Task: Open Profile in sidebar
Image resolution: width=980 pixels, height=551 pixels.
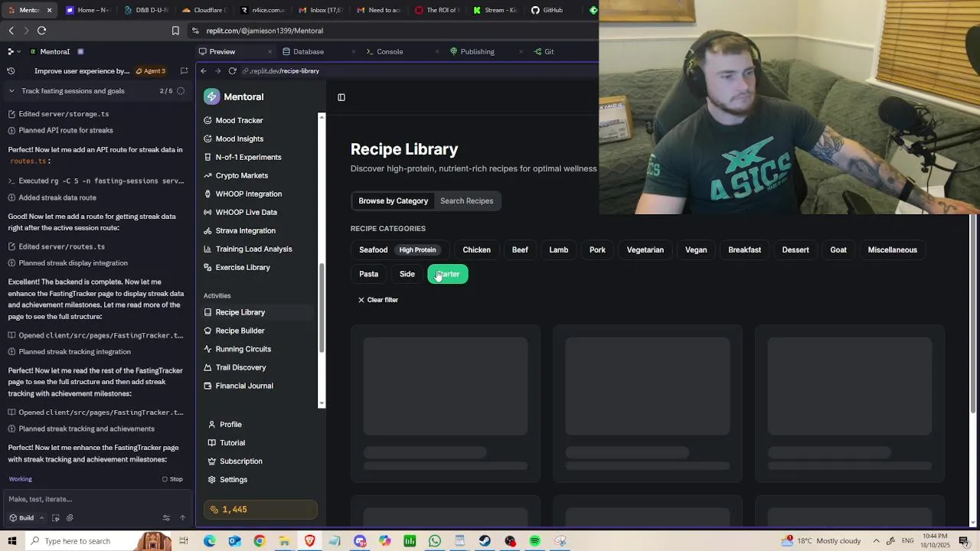Action: pos(230,424)
